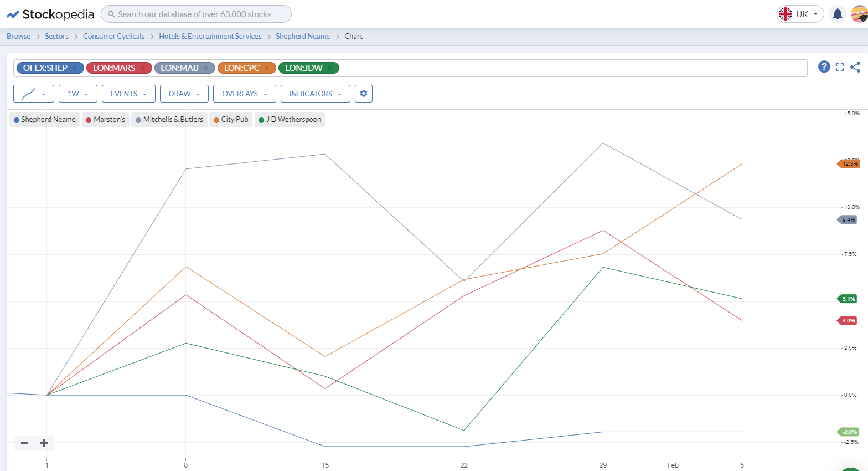Image resolution: width=868 pixels, height=471 pixels.
Task: Toggle Mitchells & Butlers legend entry
Action: 169,120
